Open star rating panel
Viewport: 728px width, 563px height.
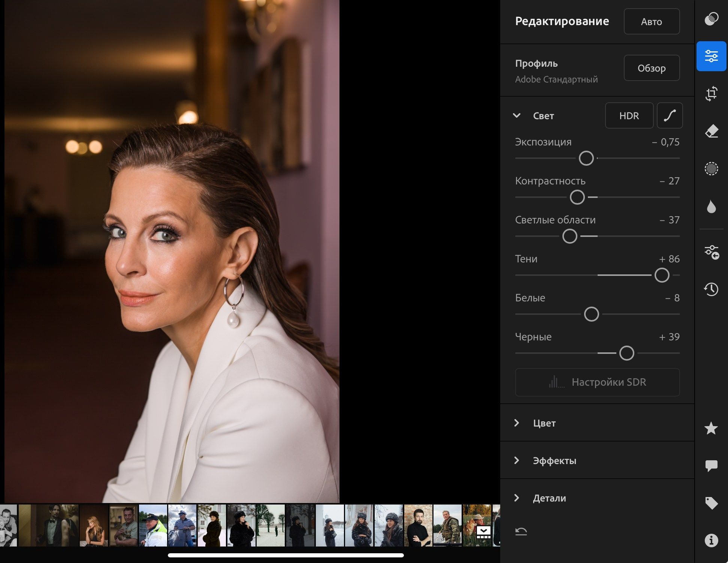[x=711, y=428]
